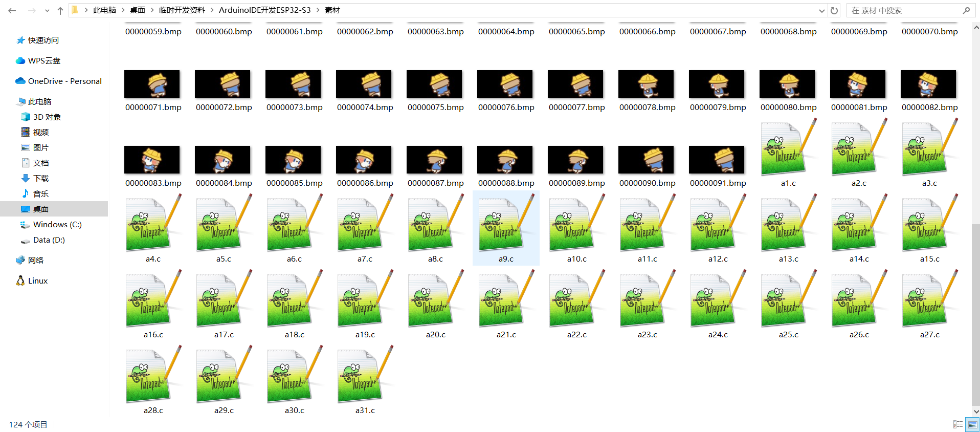Viewport: 980px width, 432px height.
Task: Click the vertical scrollbar thumb
Action: (x=976, y=314)
